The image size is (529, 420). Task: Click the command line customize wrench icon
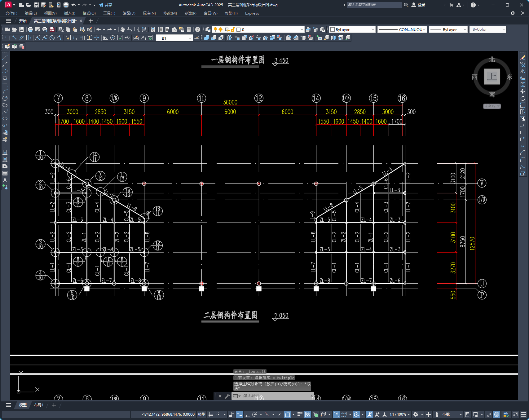point(227,396)
